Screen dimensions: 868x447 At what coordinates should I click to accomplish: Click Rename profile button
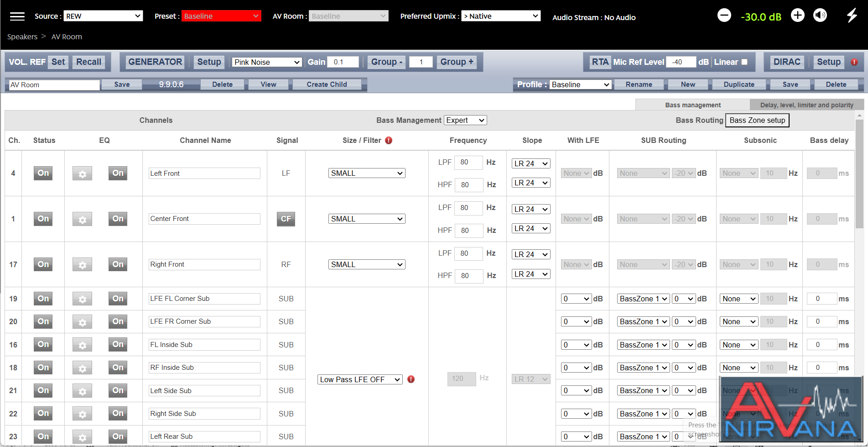(x=639, y=84)
